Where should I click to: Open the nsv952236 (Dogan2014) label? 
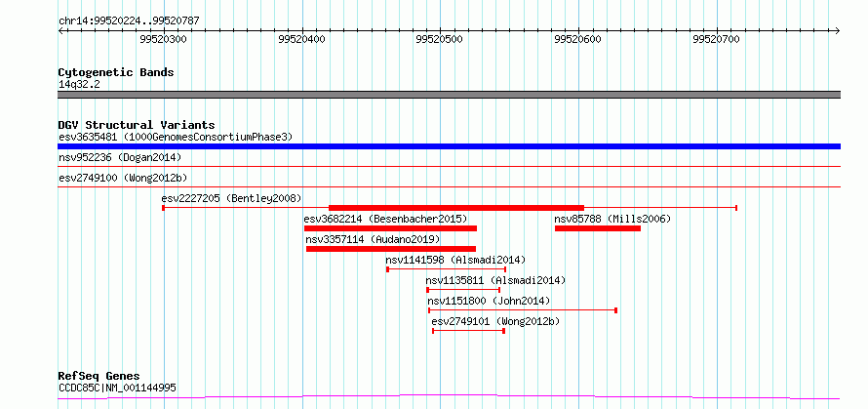pyautogui.click(x=120, y=157)
